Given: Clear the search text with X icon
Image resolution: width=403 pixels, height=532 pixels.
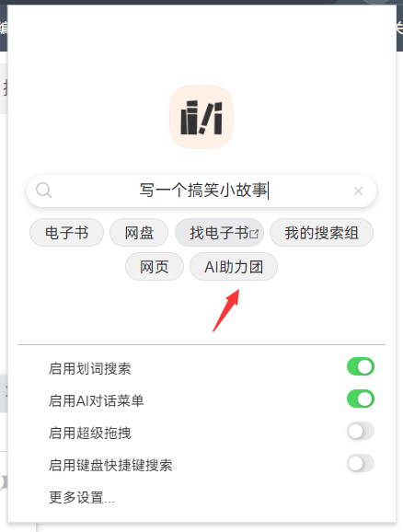Looking at the screenshot, I should pos(358,191).
